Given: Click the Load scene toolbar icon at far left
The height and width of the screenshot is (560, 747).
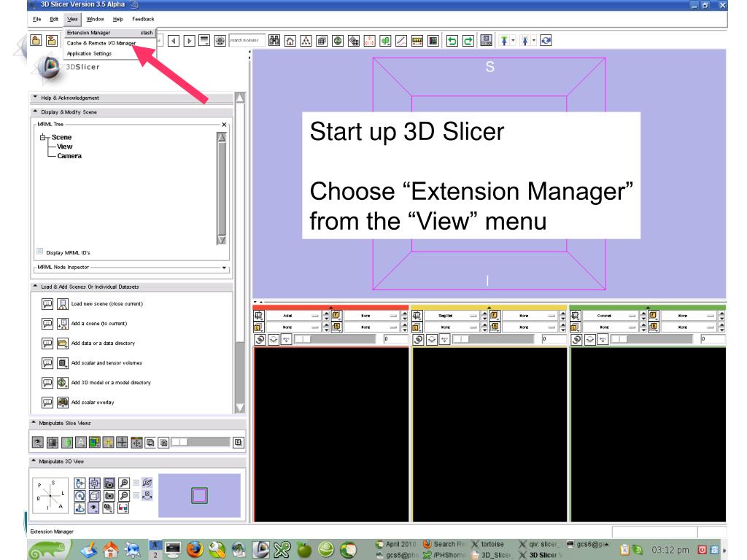Looking at the screenshot, I should (36, 41).
